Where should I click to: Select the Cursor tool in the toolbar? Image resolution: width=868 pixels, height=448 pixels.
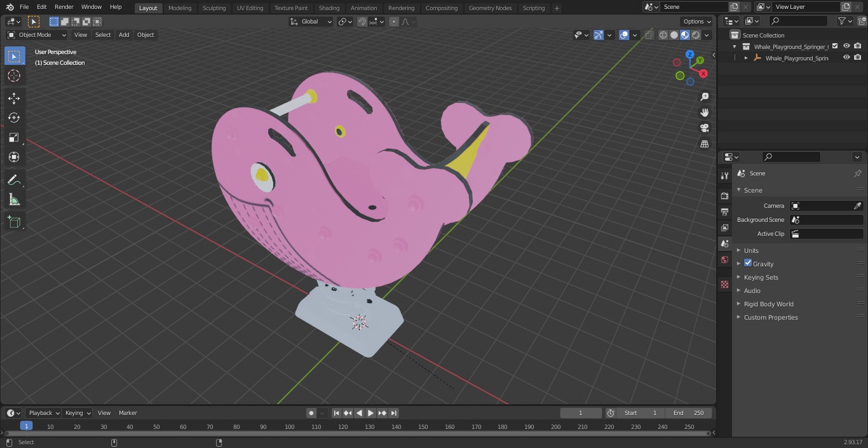[14, 76]
